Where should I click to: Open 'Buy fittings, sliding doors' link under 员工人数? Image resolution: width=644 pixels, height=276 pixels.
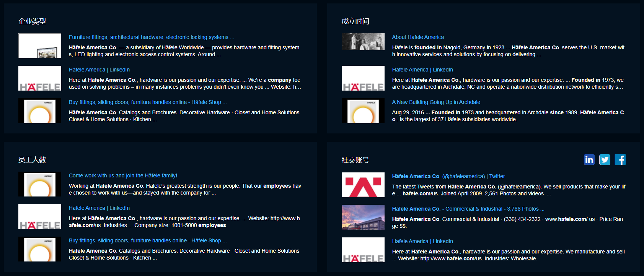pos(148,240)
